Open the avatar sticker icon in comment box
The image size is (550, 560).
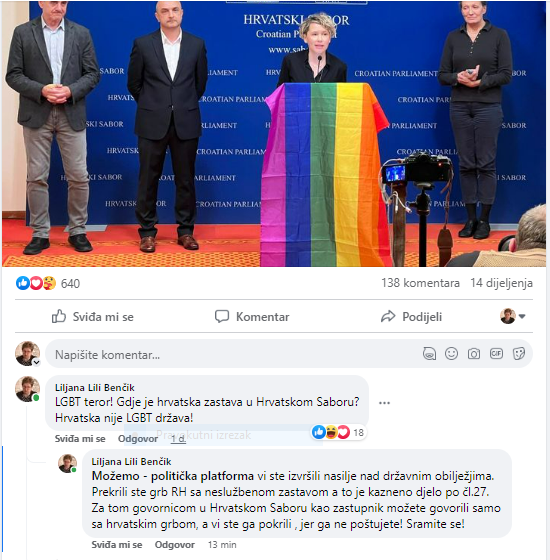click(x=429, y=354)
